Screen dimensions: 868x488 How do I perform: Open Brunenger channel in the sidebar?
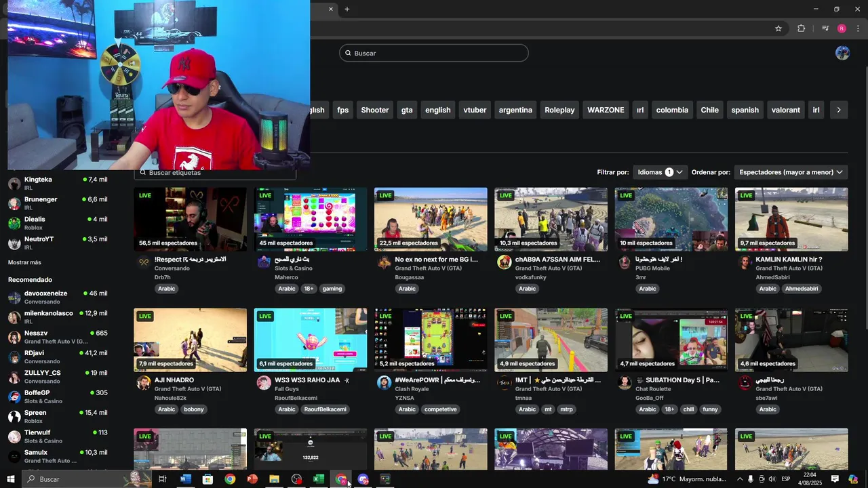click(58, 203)
